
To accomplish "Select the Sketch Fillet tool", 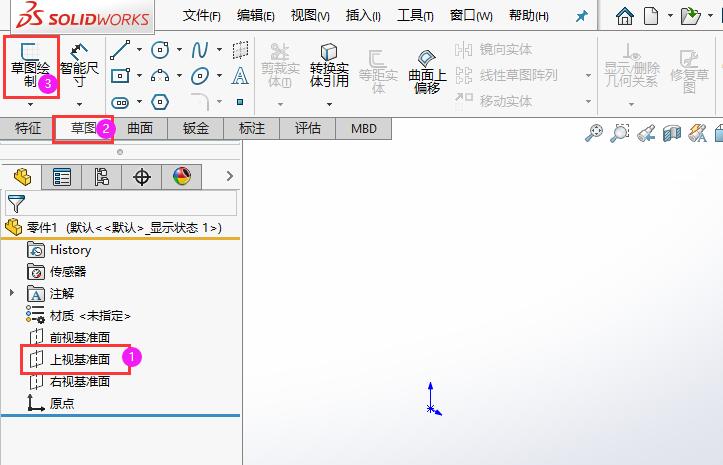I will click(200, 102).
